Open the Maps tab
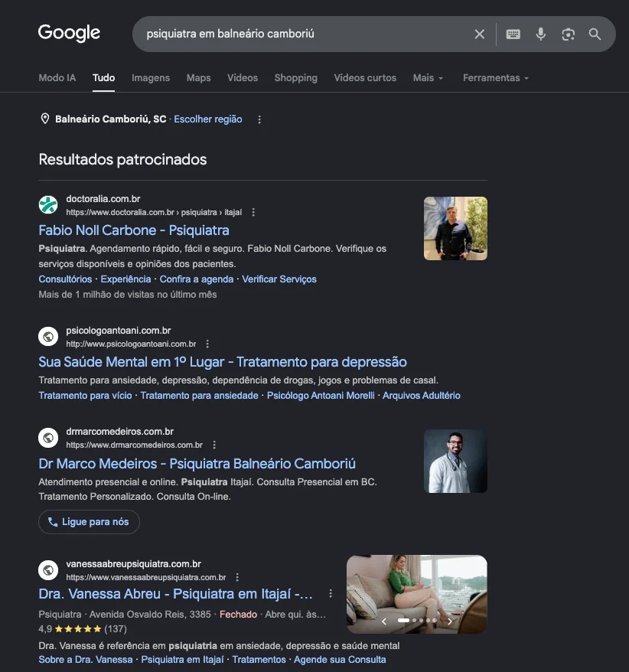The height and width of the screenshot is (672, 629). click(x=198, y=78)
